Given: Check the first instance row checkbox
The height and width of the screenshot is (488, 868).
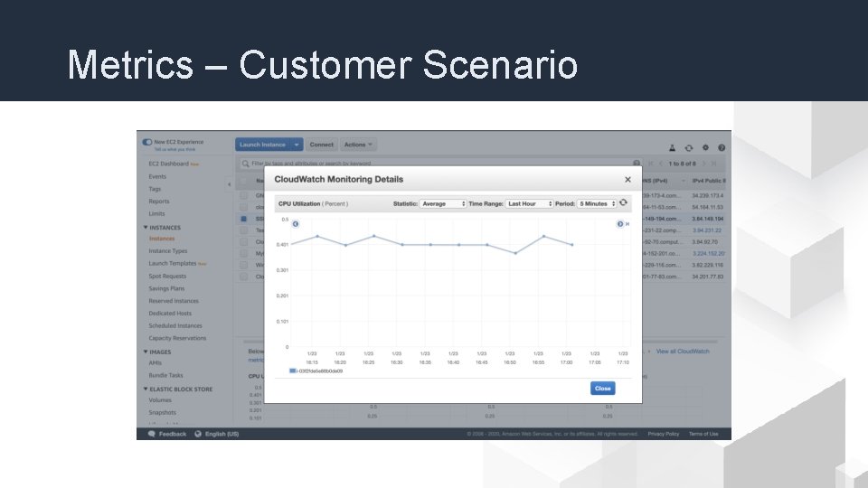Looking at the screenshot, I should (x=243, y=195).
